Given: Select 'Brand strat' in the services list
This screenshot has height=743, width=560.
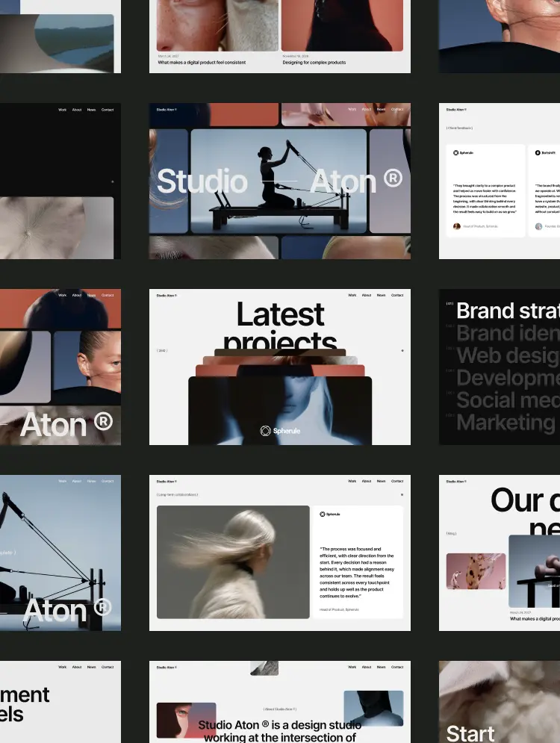Looking at the screenshot, I should click(508, 311).
